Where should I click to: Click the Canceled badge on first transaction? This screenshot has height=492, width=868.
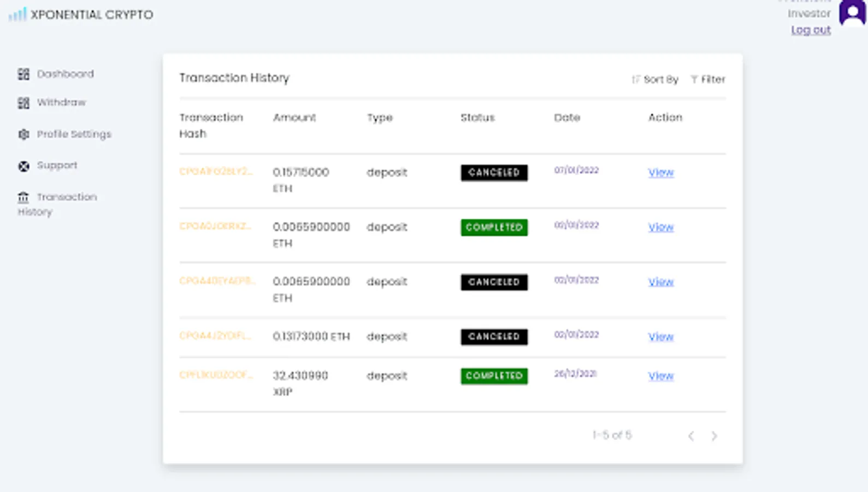pos(494,173)
